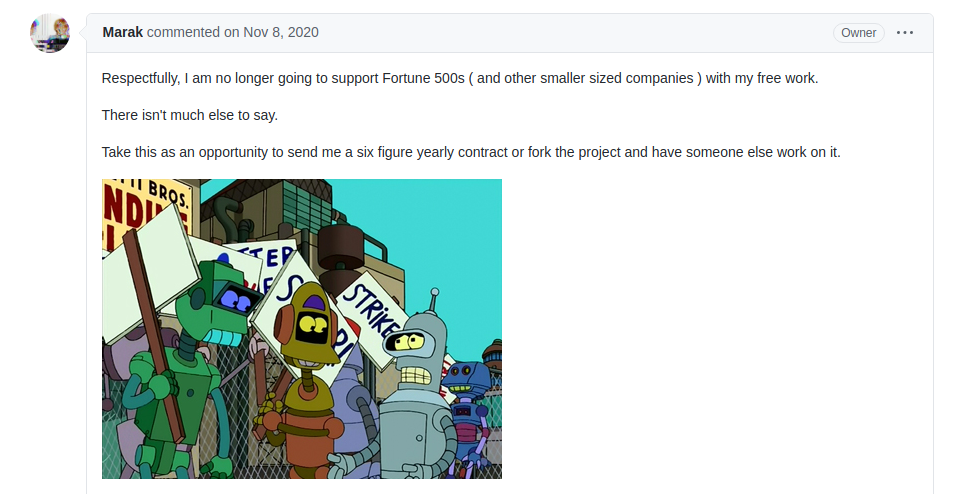Screen dimensions: 954x494
Task: Open the Futurama robot strike image
Action: click(302, 329)
